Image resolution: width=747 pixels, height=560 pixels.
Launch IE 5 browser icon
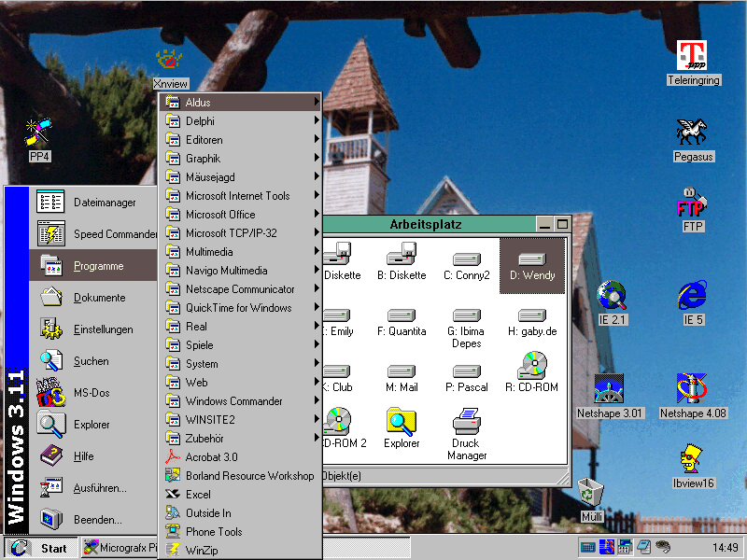692,297
